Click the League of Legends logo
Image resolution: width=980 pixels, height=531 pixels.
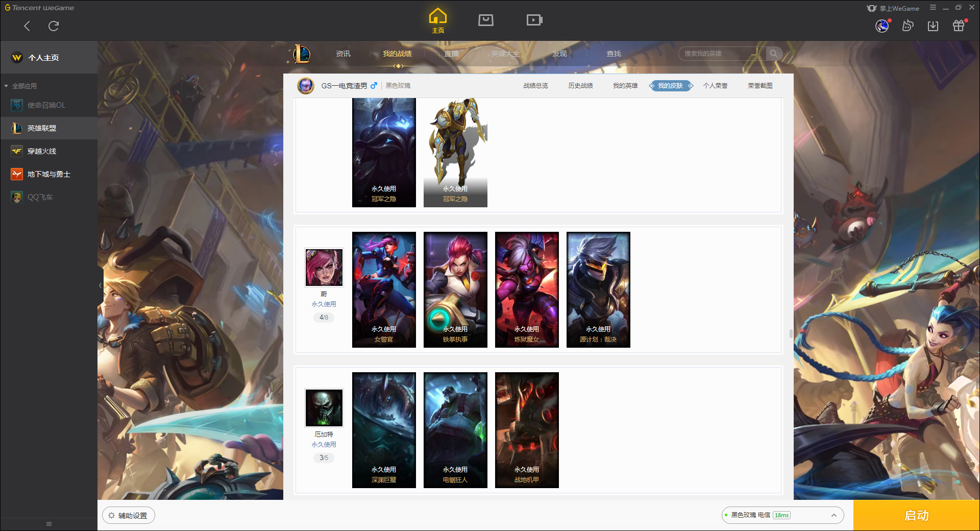(x=302, y=54)
